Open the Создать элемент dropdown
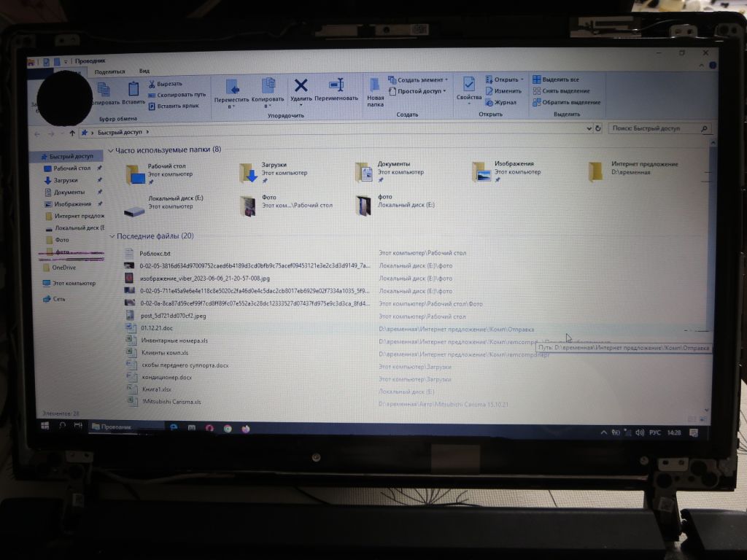This screenshot has height=560, width=747. [418, 79]
